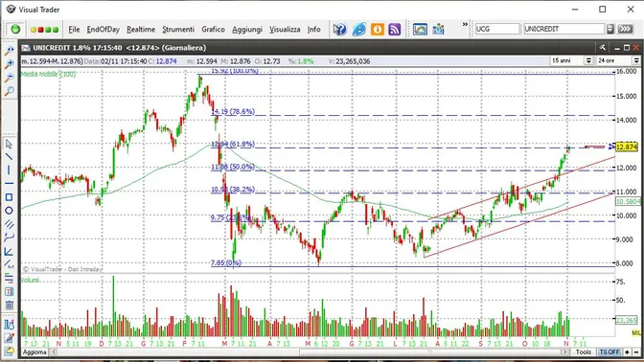The width and height of the screenshot is (644, 362).
Task: Open the Grafico menu
Action: tap(213, 29)
